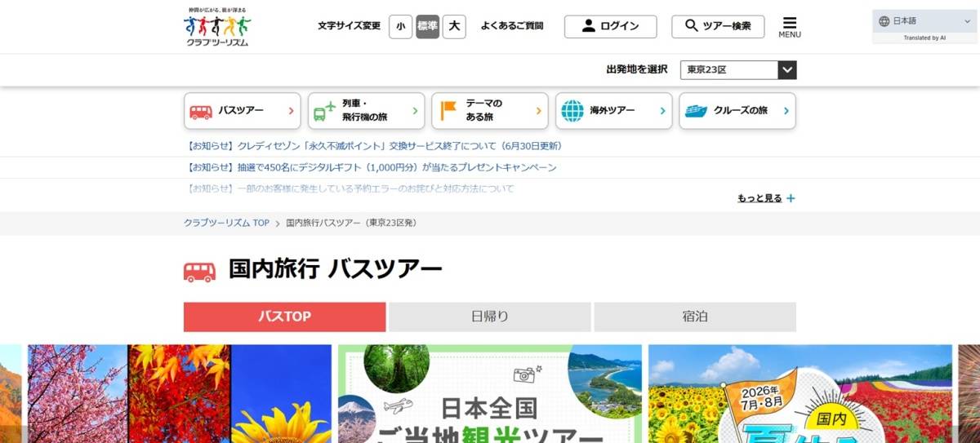The width and height of the screenshot is (980, 443).
Task: Click the 出発地を選択 label
Action: click(637, 70)
